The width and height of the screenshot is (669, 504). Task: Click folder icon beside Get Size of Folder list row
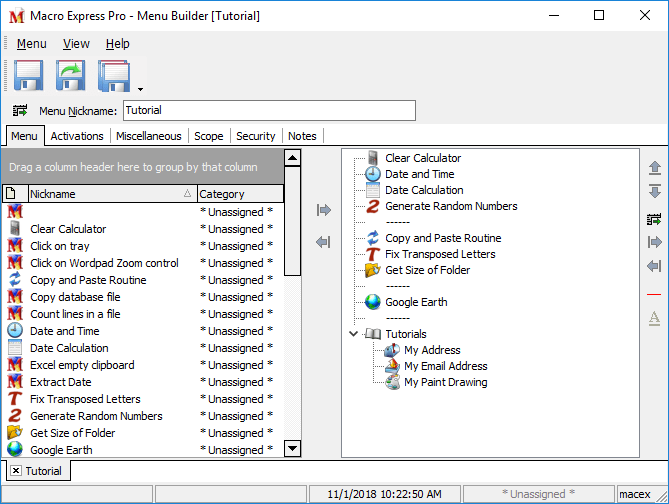point(15,433)
